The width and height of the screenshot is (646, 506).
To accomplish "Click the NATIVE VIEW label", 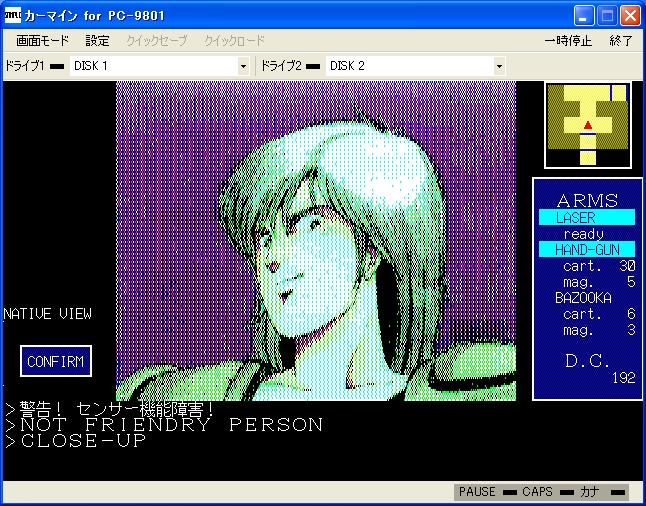I will (x=47, y=314).
